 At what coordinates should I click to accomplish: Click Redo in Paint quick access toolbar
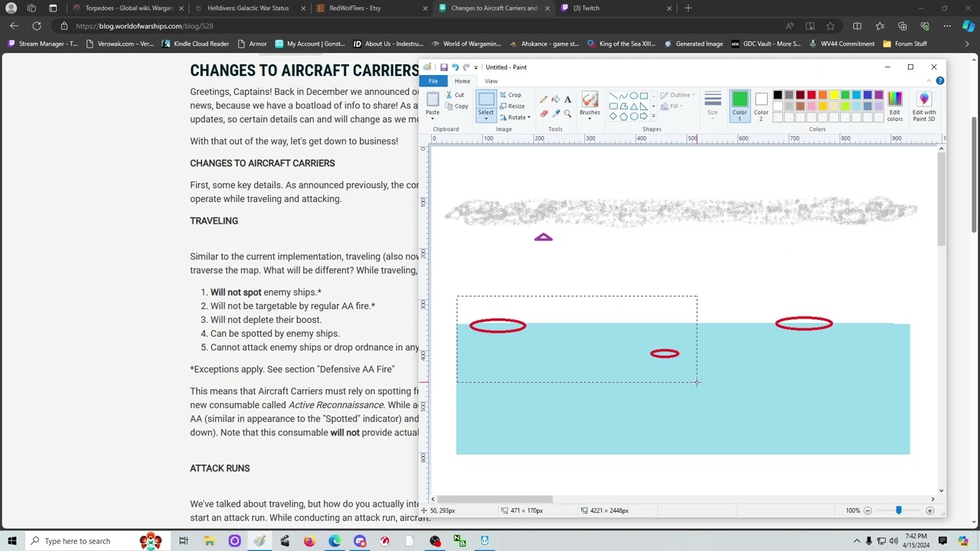(x=465, y=67)
